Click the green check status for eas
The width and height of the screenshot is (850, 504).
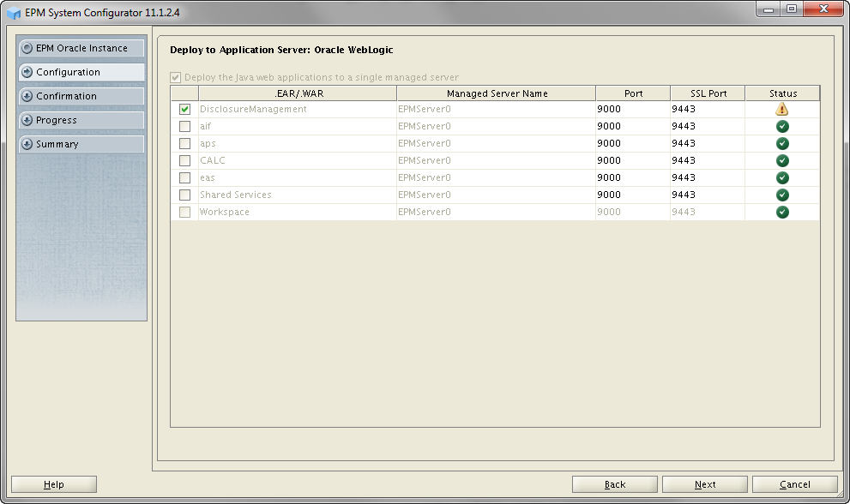[x=782, y=177]
